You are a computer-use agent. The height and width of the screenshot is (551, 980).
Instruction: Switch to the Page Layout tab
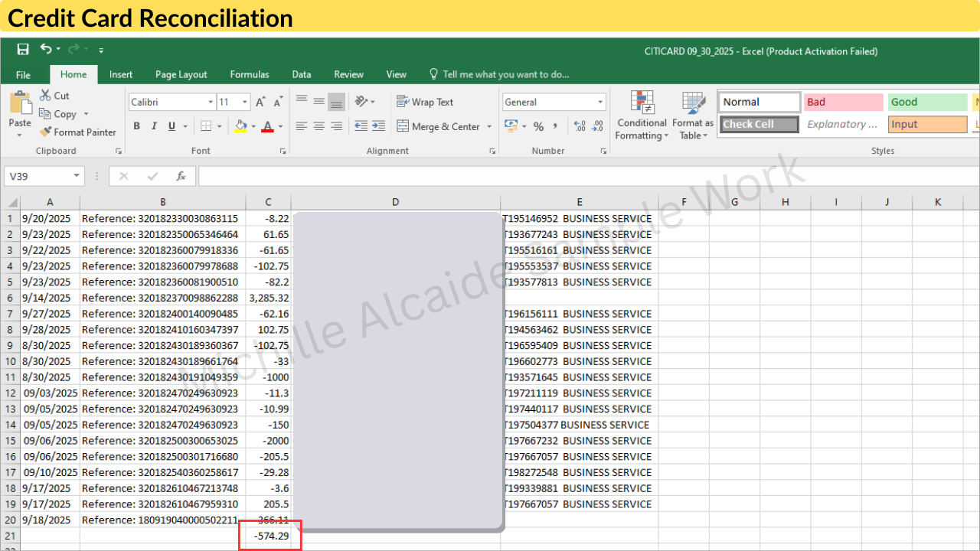pyautogui.click(x=181, y=74)
